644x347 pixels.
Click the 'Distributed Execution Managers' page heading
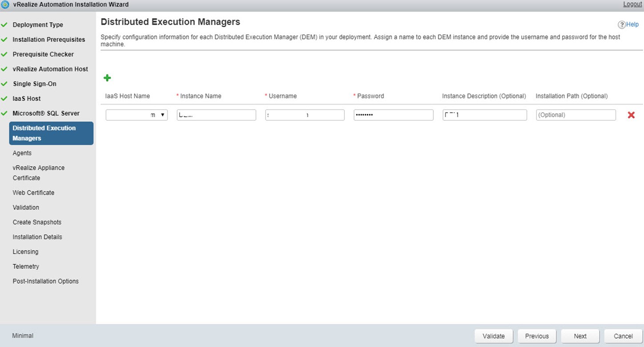tap(171, 22)
